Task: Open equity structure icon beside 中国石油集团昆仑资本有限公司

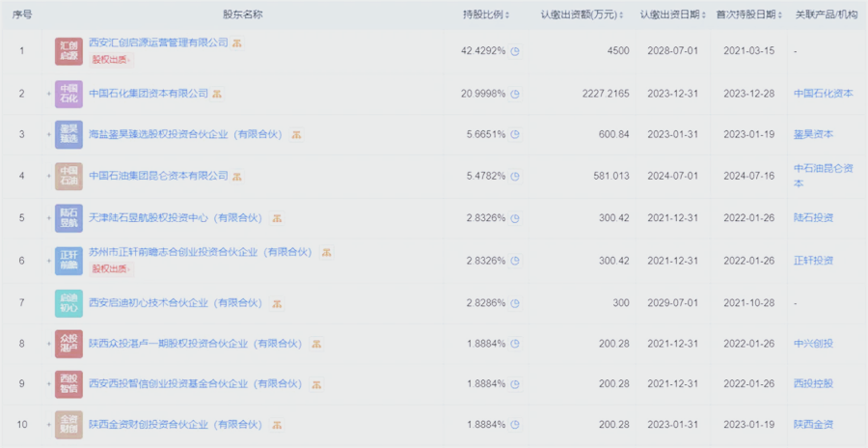Action: [237, 177]
